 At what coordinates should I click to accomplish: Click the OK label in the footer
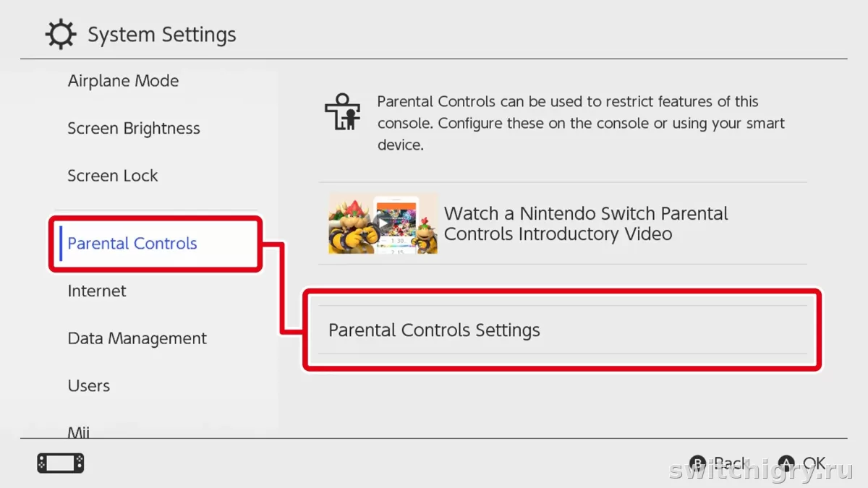(x=814, y=463)
